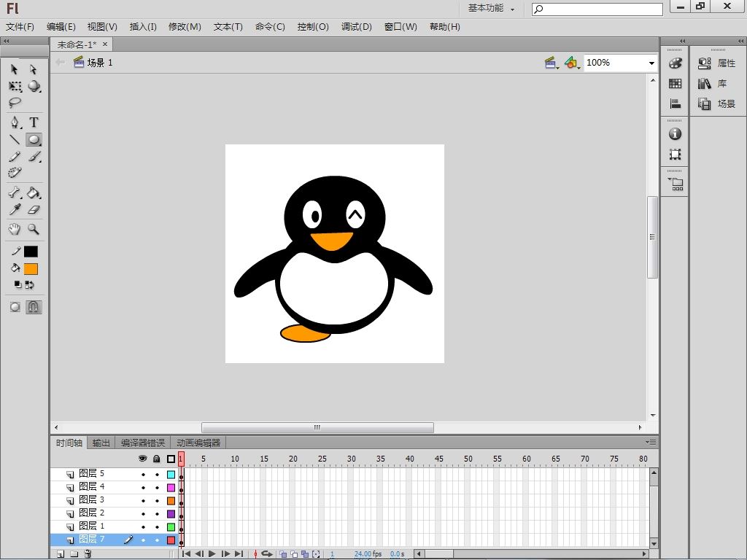Select the Zoom magnifier tool
Image resolution: width=747 pixels, height=560 pixels.
pyautogui.click(x=34, y=230)
